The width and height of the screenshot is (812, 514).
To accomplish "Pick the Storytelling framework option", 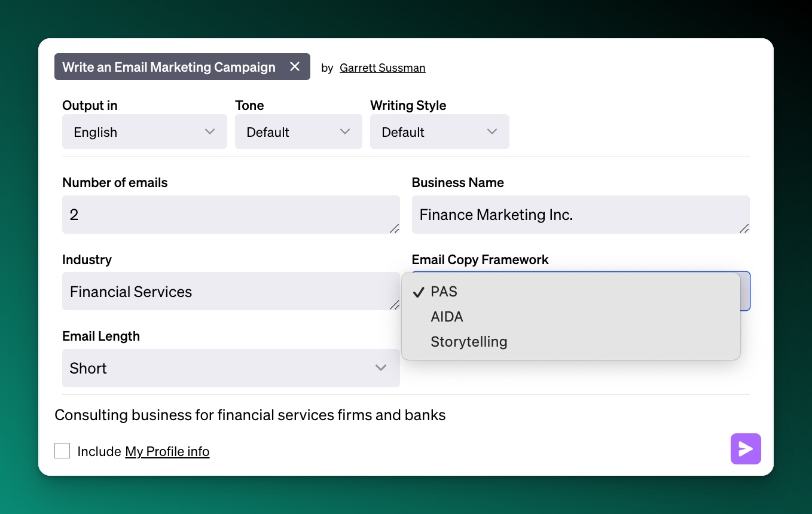I will [469, 342].
